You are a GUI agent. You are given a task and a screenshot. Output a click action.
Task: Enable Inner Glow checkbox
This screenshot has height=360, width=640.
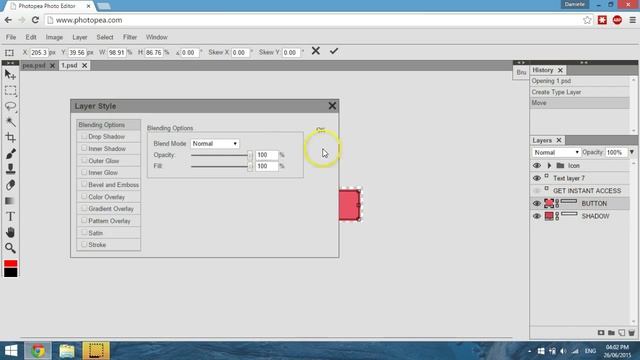[84, 172]
